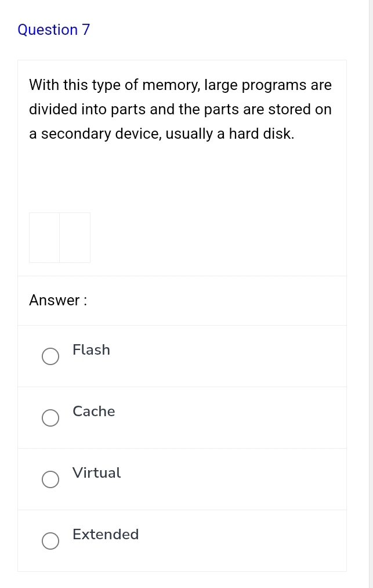The width and height of the screenshot is (373, 588).
Task: Click the word "stored" in the question text
Action: click(x=289, y=110)
